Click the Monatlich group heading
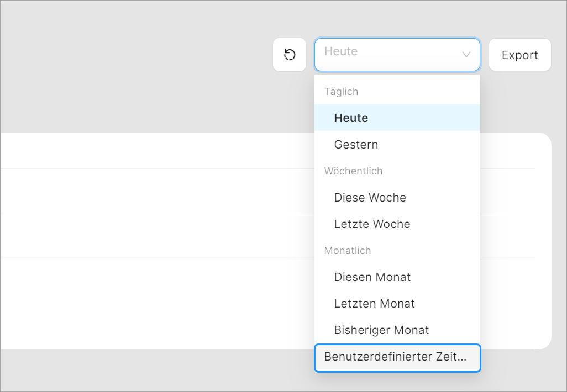This screenshot has height=392, width=567. click(347, 251)
